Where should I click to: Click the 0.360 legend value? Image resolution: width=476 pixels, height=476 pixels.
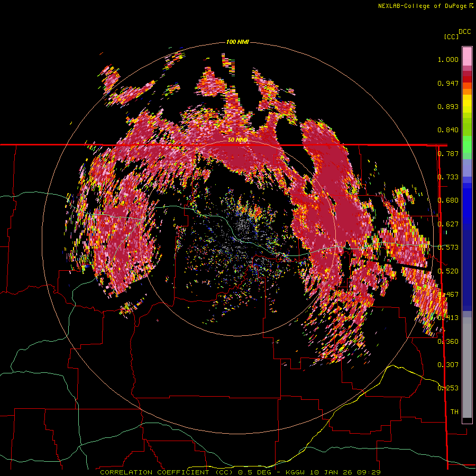448,342
